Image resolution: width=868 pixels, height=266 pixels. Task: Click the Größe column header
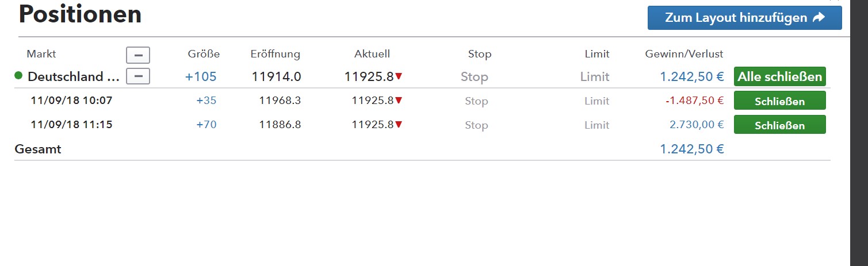[204, 54]
